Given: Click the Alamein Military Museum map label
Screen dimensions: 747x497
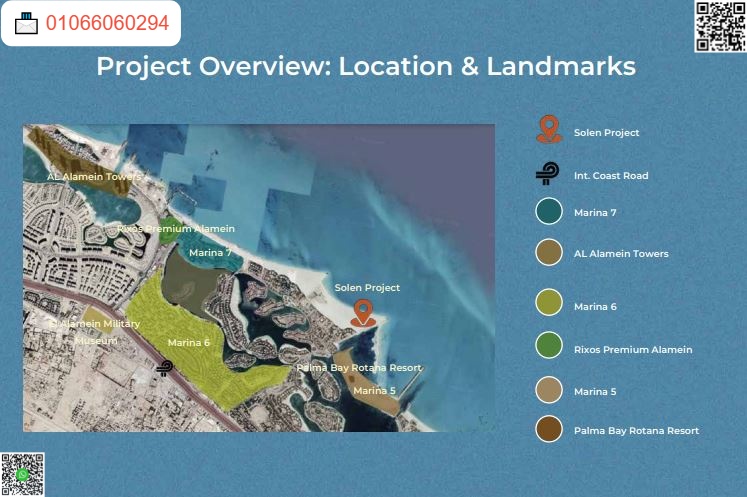Looking at the screenshot, I should point(95,332).
